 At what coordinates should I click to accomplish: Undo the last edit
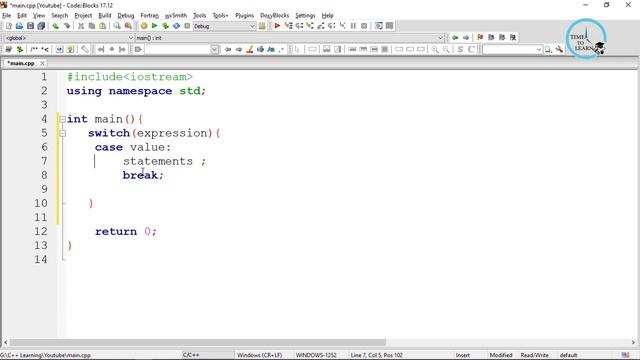tap(56, 26)
